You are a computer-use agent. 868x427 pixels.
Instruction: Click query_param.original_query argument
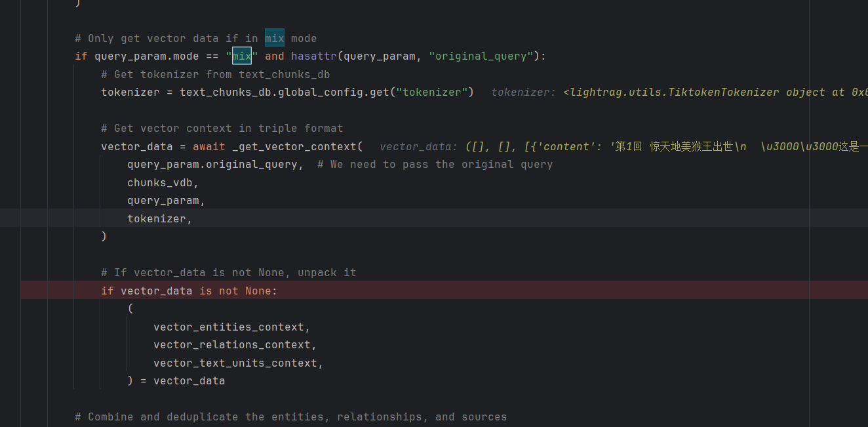point(212,165)
